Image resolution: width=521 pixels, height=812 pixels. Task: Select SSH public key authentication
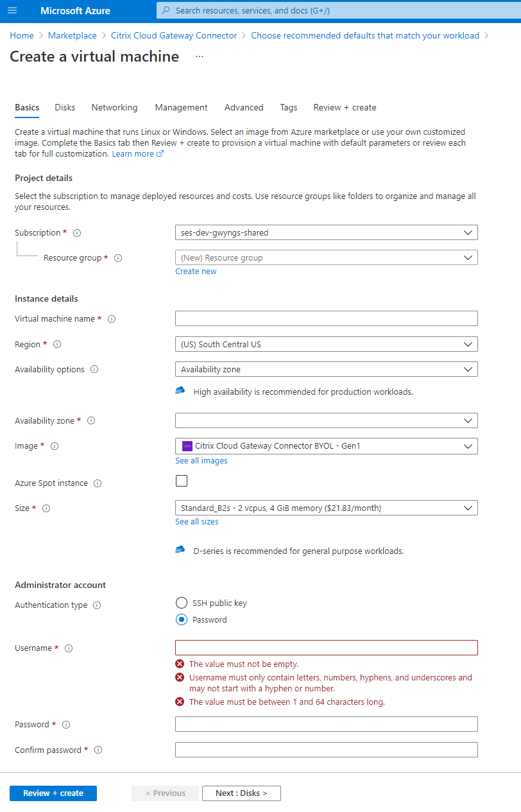[182, 603]
